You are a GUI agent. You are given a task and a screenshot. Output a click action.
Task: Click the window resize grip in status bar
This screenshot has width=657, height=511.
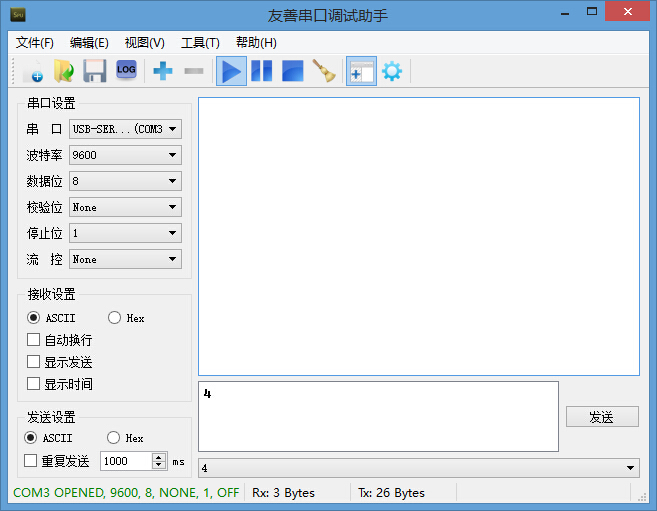click(642, 497)
